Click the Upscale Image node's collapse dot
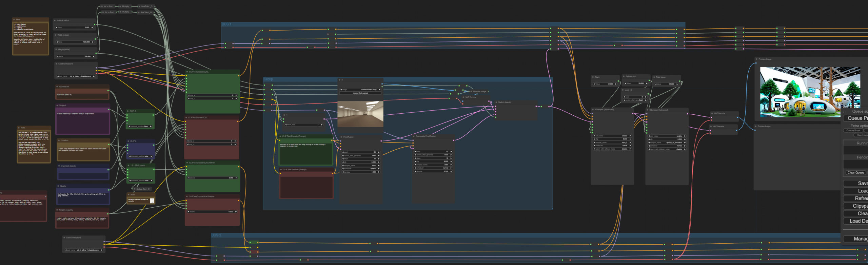 click(471, 92)
